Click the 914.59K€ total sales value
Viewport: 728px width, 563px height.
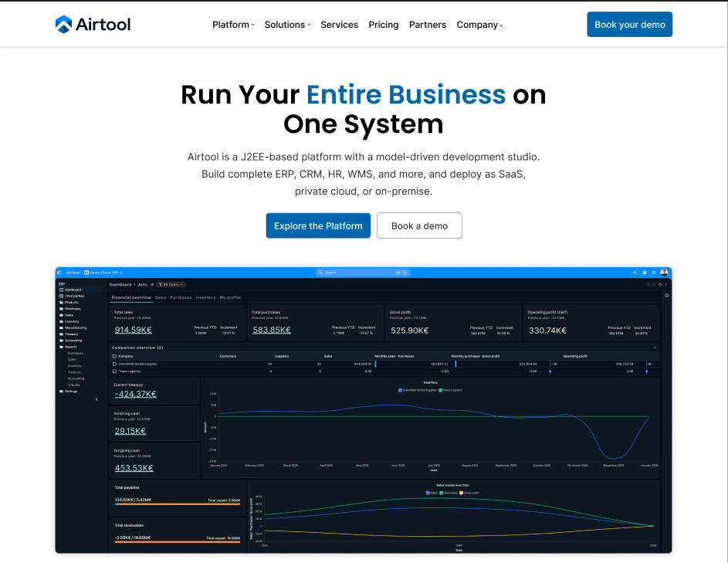pos(134,330)
